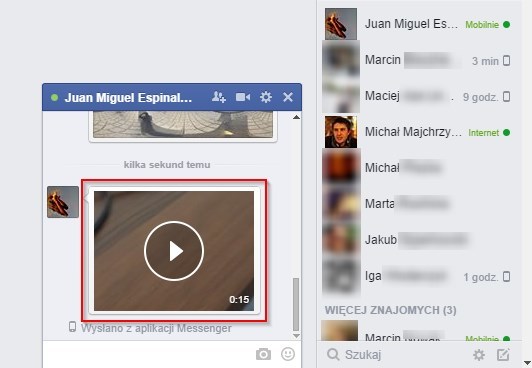The height and width of the screenshot is (368, 532).
Task: Click Internet status next to Michał Majchrzy
Action: point(483,133)
